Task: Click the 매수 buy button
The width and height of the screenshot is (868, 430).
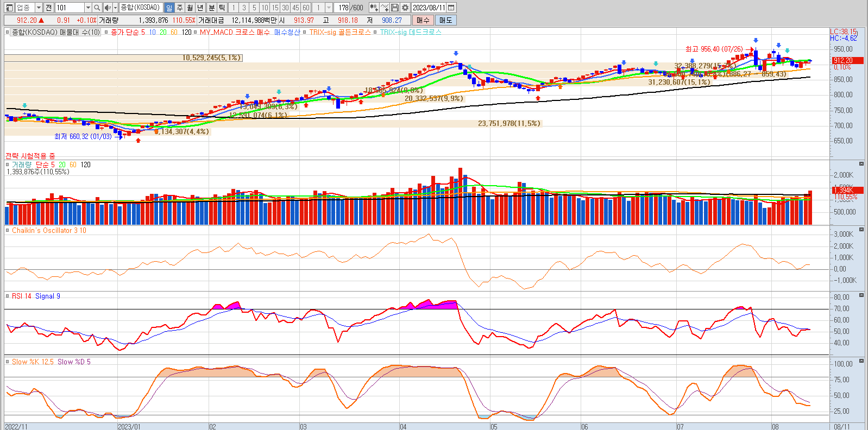Action: coord(423,20)
